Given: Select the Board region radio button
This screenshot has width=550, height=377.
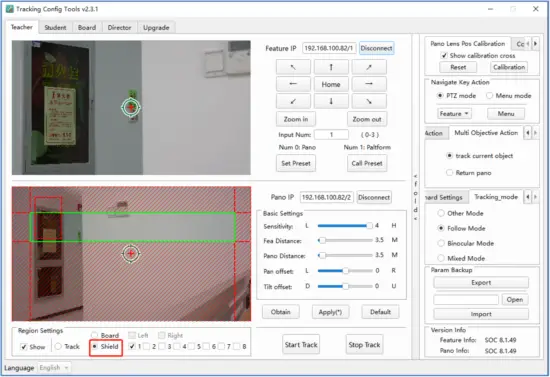Looking at the screenshot, I should 94,335.
